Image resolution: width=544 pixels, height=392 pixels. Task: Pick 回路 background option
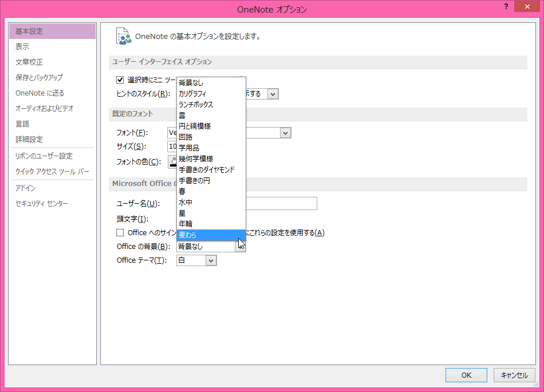point(211,137)
